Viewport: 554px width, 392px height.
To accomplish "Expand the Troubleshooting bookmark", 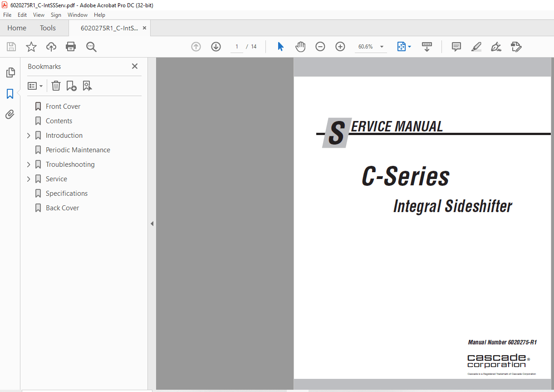I will click(x=29, y=164).
